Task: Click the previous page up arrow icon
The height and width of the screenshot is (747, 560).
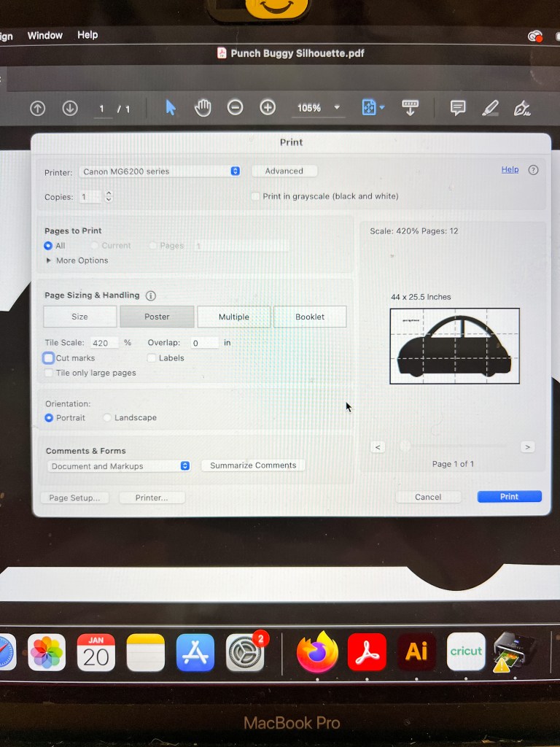Action: tap(37, 108)
